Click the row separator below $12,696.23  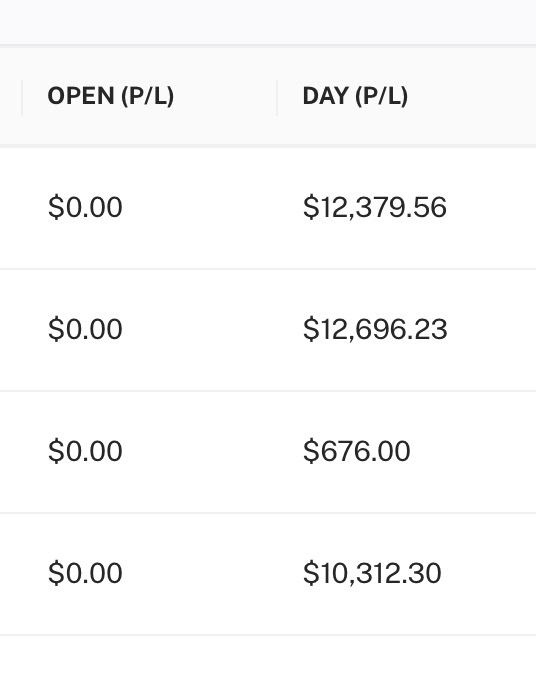[x=268, y=391]
